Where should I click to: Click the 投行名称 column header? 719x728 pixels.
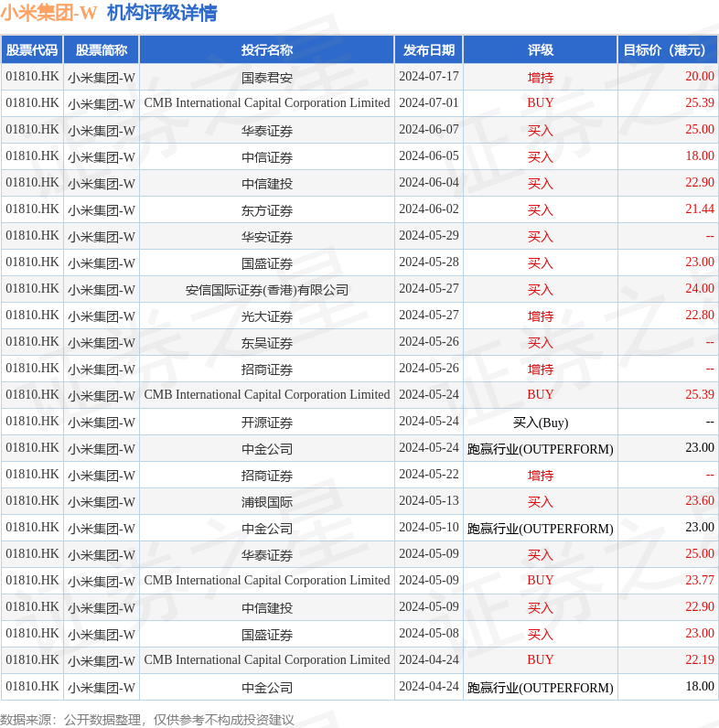(x=266, y=49)
